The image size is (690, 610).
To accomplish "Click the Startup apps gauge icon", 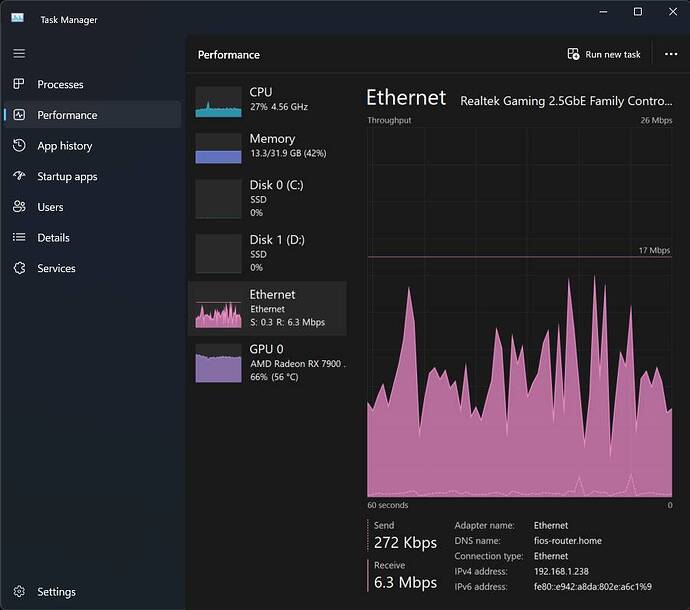I will click(x=19, y=176).
